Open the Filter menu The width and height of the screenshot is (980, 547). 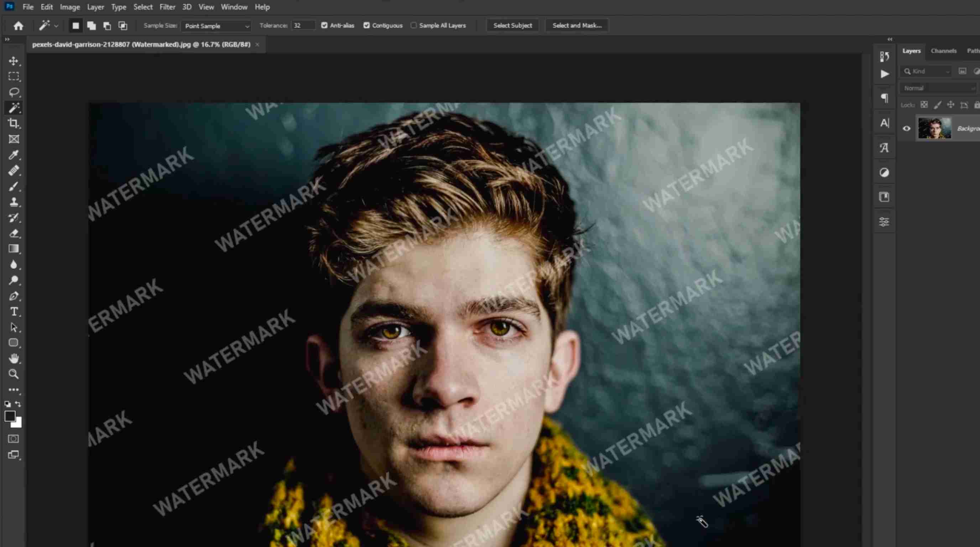point(167,7)
